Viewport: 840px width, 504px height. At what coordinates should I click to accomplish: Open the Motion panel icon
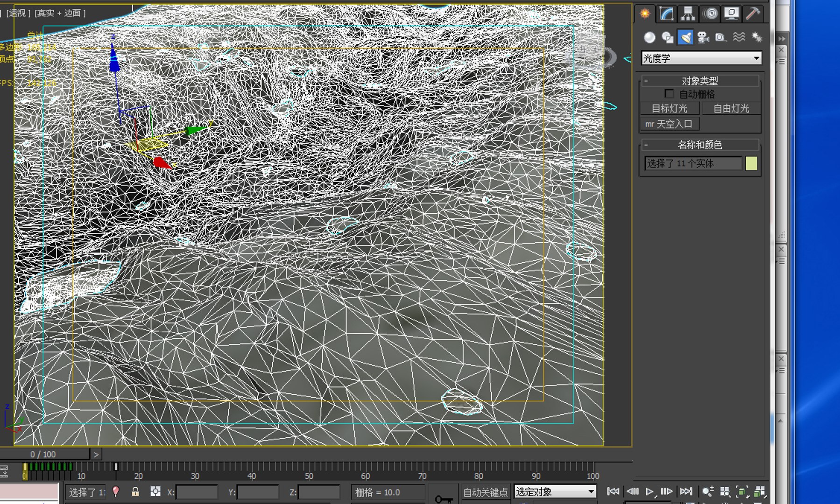click(710, 14)
